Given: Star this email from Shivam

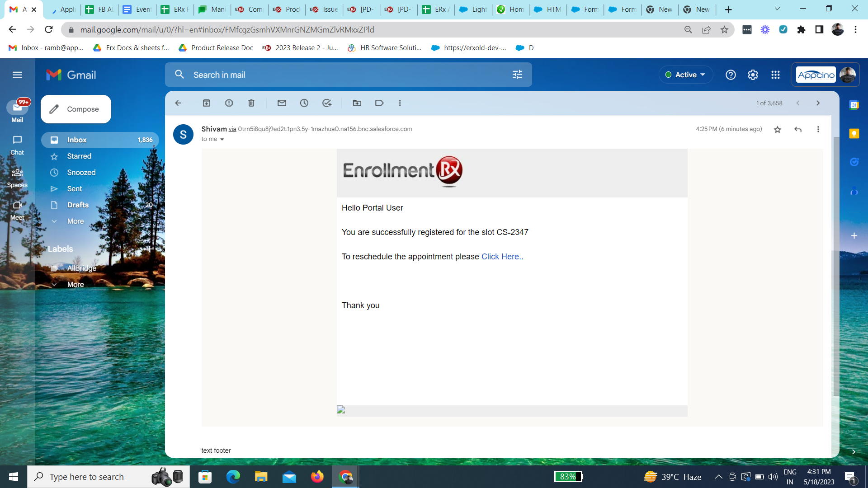Looking at the screenshot, I should tap(778, 130).
